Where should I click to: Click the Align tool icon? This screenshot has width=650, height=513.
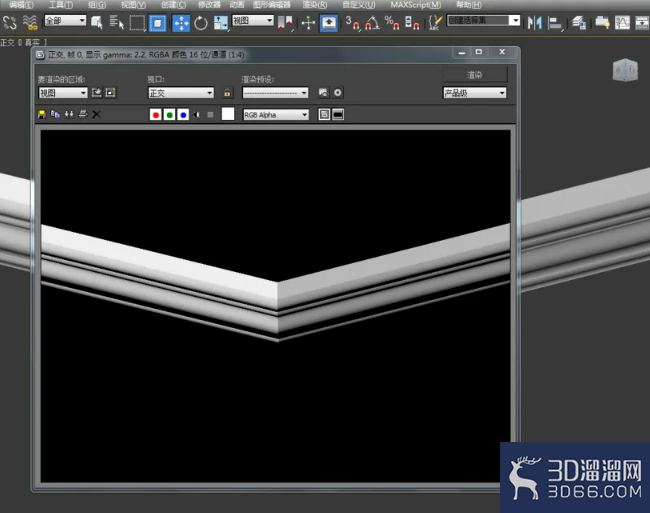tap(555, 23)
